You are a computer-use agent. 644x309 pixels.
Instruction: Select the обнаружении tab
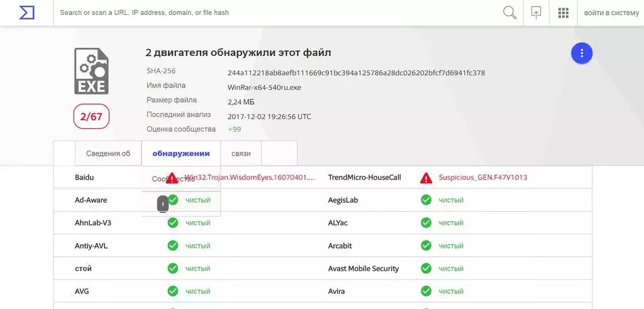(x=181, y=153)
